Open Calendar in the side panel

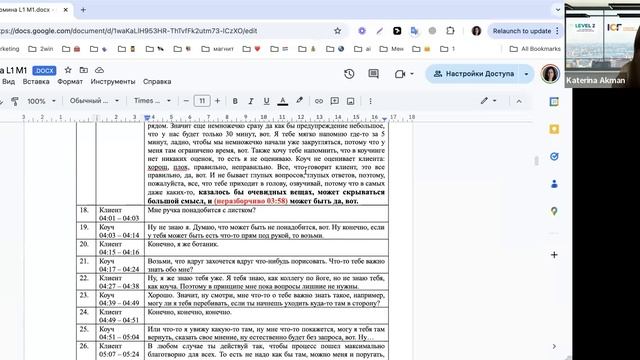click(x=554, y=102)
